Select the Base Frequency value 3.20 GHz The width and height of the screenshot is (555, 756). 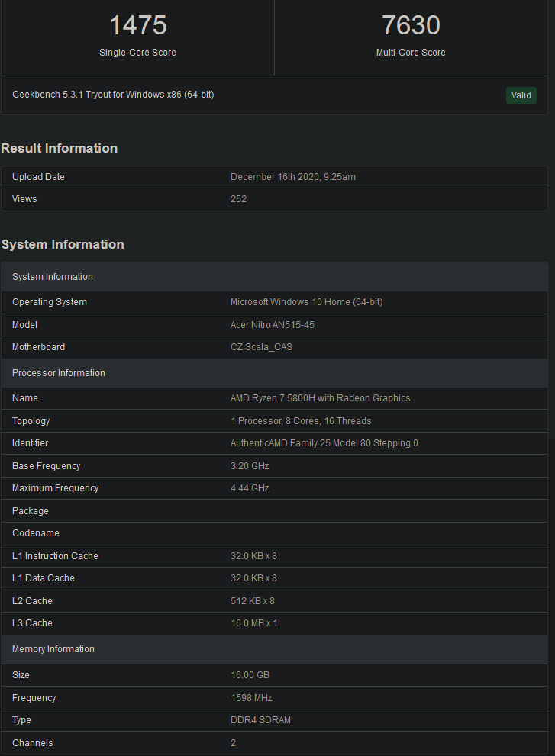(x=250, y=465)
